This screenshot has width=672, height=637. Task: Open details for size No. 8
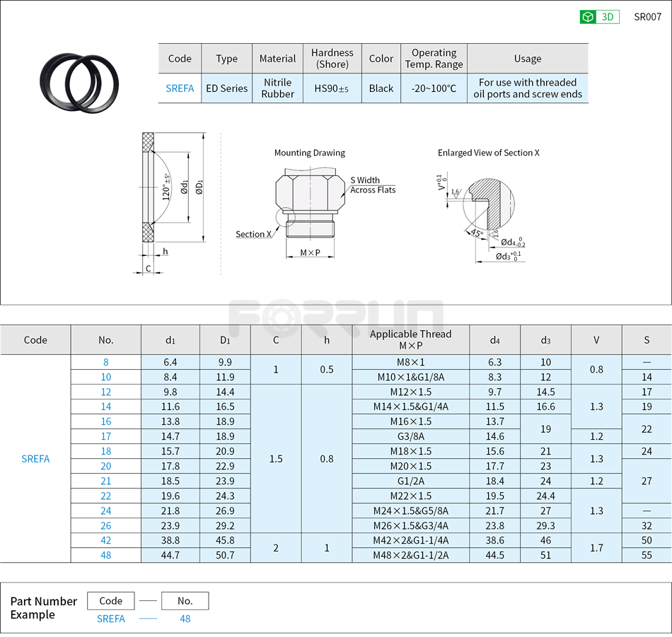point(106,362)
